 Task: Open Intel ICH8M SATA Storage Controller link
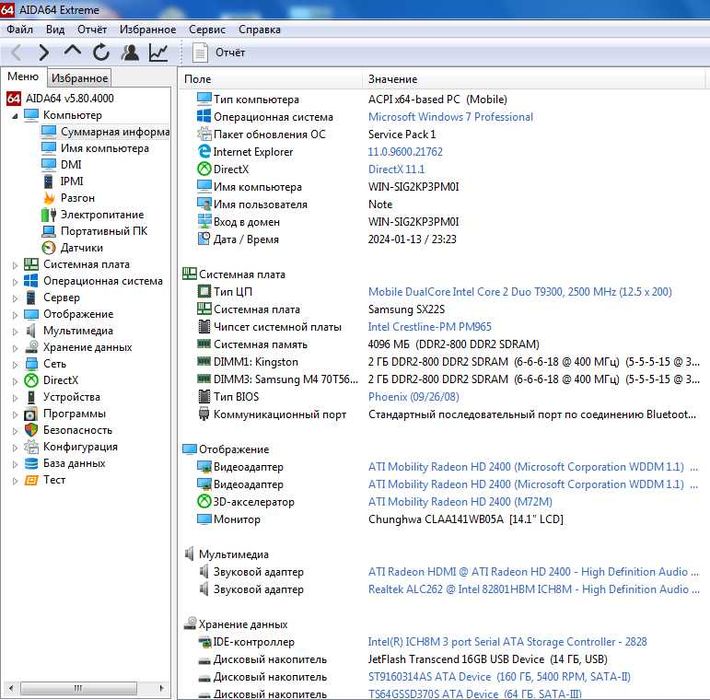(508, 642)
